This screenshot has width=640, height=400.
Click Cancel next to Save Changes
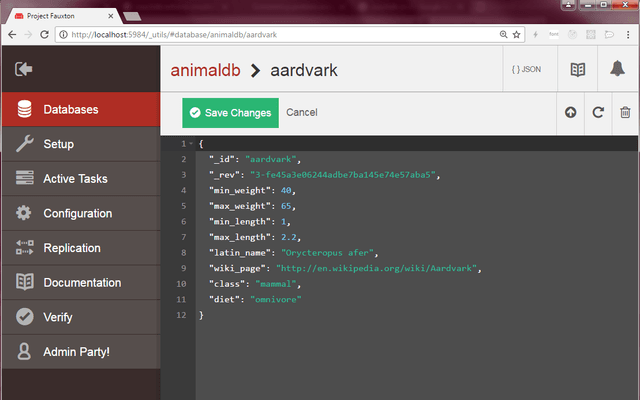click(302, 112)
